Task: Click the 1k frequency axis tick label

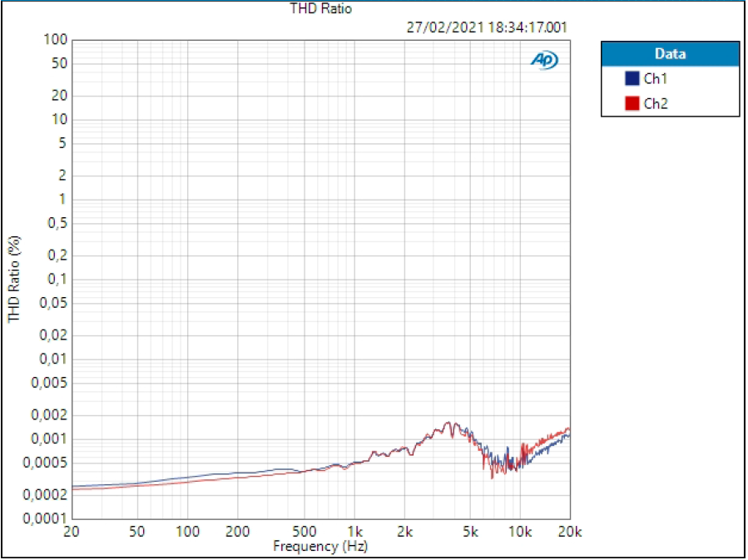Action: tap(355, 532)
